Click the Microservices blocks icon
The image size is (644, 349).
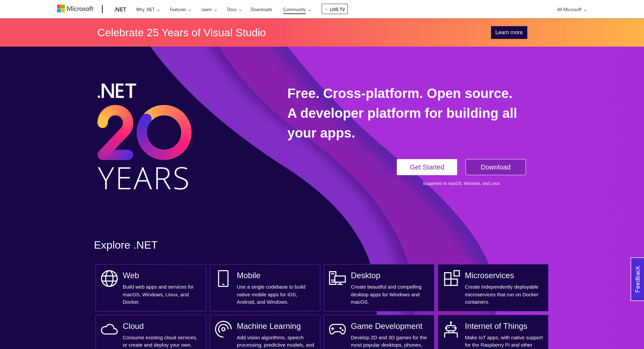pyautogui.click(x=451, y=278)
